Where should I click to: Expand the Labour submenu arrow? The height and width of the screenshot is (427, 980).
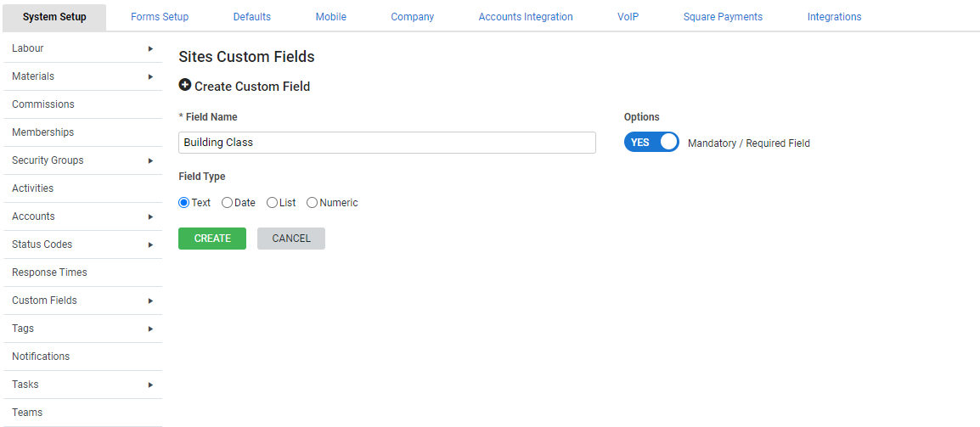click(x=150, y=48)
